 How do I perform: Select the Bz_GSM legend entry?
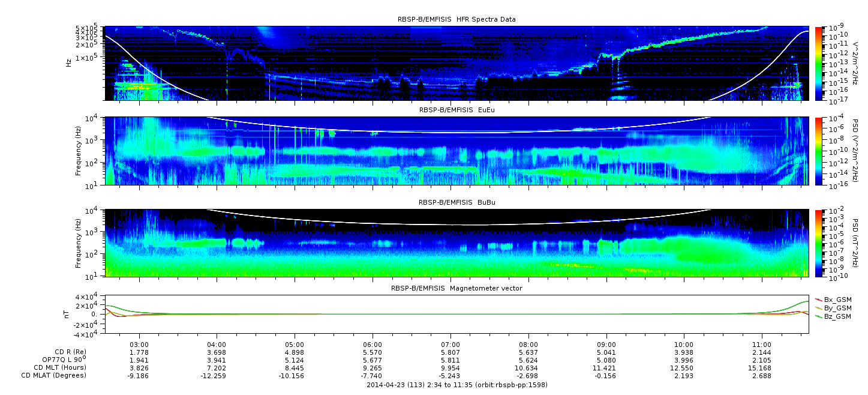point(837,316)
